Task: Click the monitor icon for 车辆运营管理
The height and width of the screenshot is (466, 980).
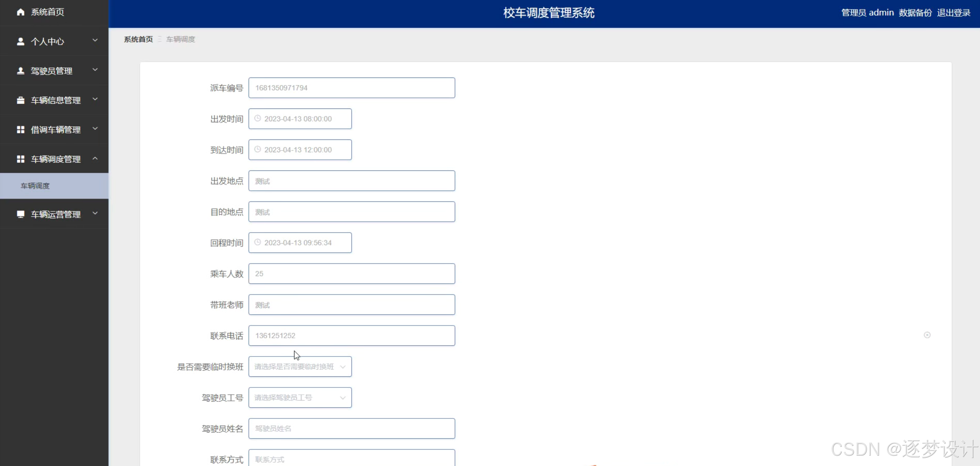Action: tap(21, 214)
